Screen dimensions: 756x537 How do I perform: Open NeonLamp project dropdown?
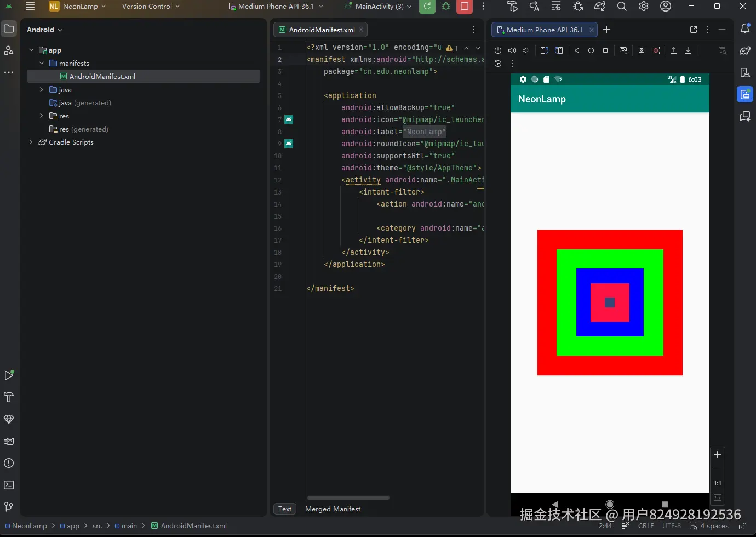click(77, 7)
